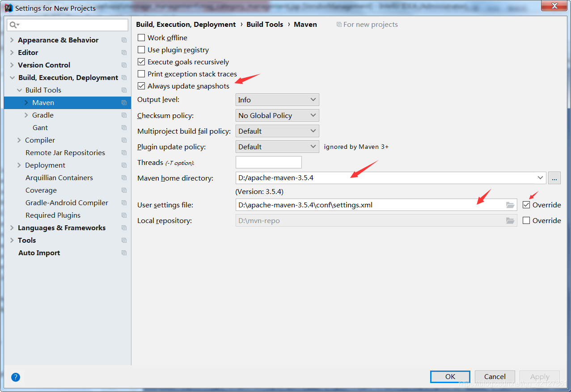This screenshot has width=571, height=392.
Task: Check Override for Local repository
Action: click(526, 221)
